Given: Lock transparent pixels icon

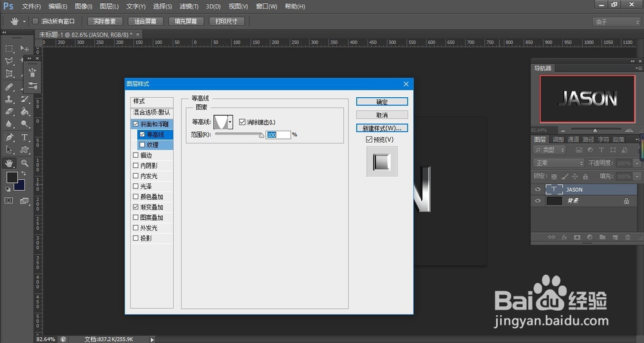Looking at the screenshot, I should pos(554,176).
